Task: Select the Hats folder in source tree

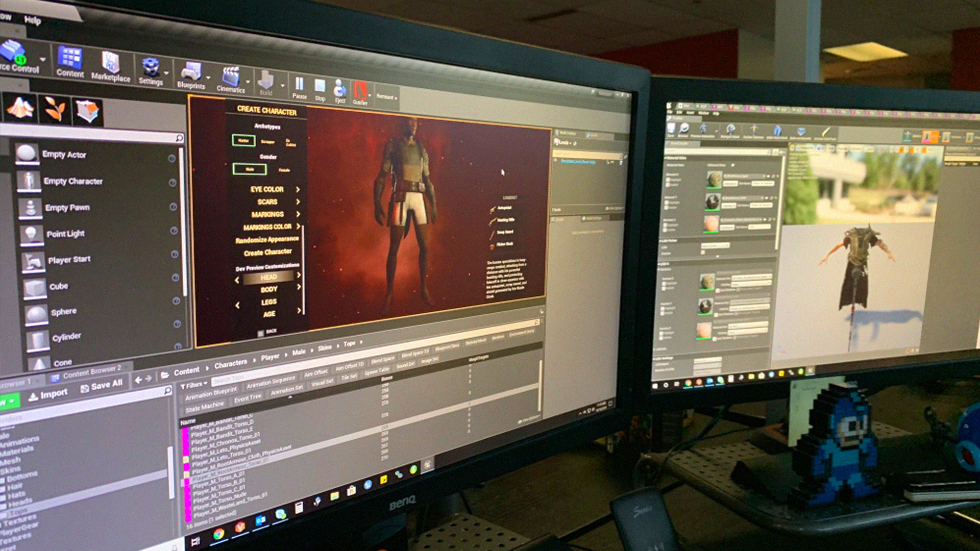Action: pos(16,495)
